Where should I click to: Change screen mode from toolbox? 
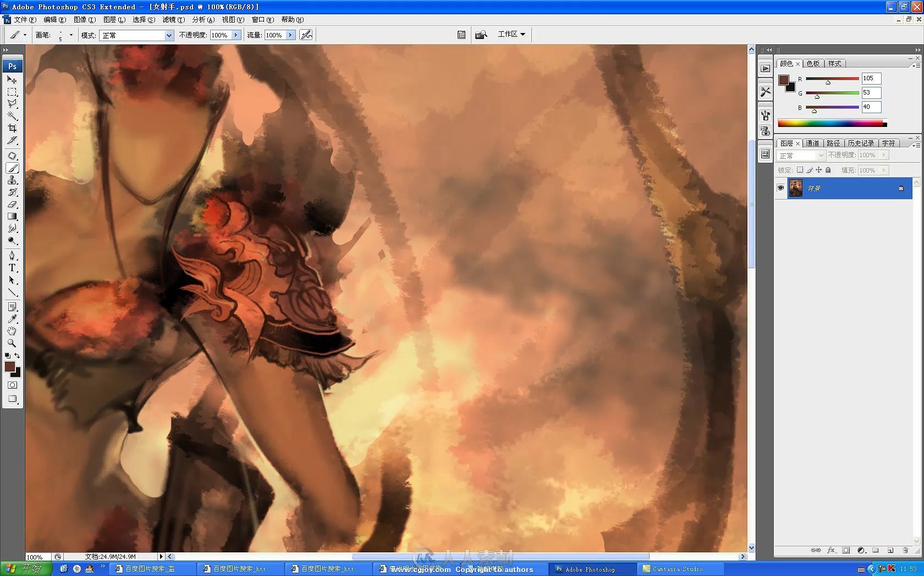point(12,399)
